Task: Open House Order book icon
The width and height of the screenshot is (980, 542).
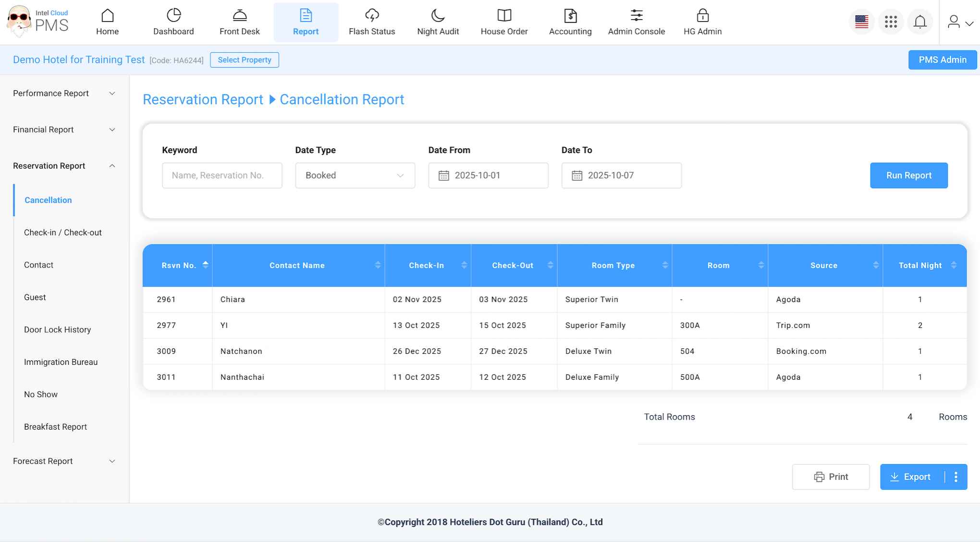Action: pos(504,16)
